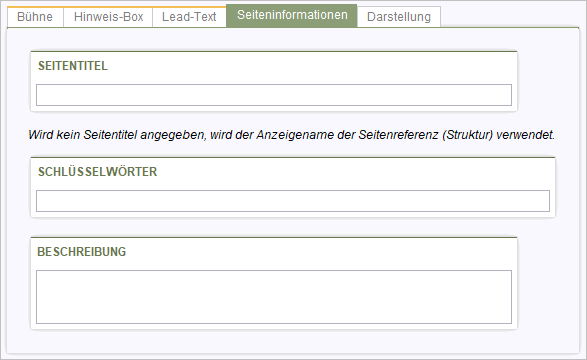587x360 pixels.
Task: Click the word 'verwendet.' ending the hint
Action: [x=526, y=135]
